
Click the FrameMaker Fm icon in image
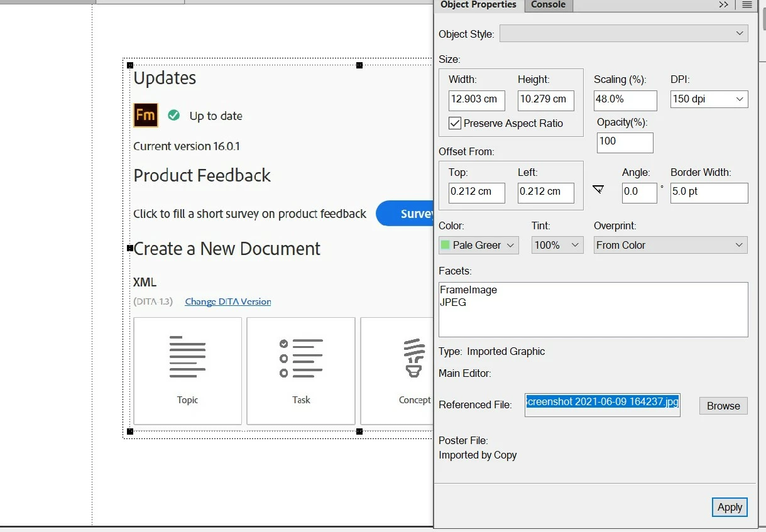pos(146,116)
